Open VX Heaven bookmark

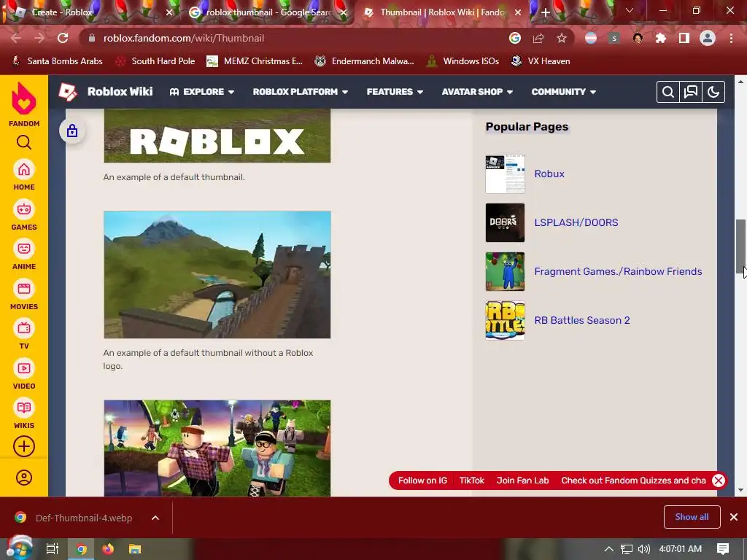[x=541, y=61]
